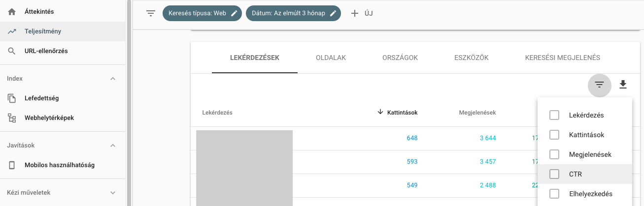644x206 pixels.
Task: Edit the Keresés típusa: Web filter pencil
Action: pos(234,13)
